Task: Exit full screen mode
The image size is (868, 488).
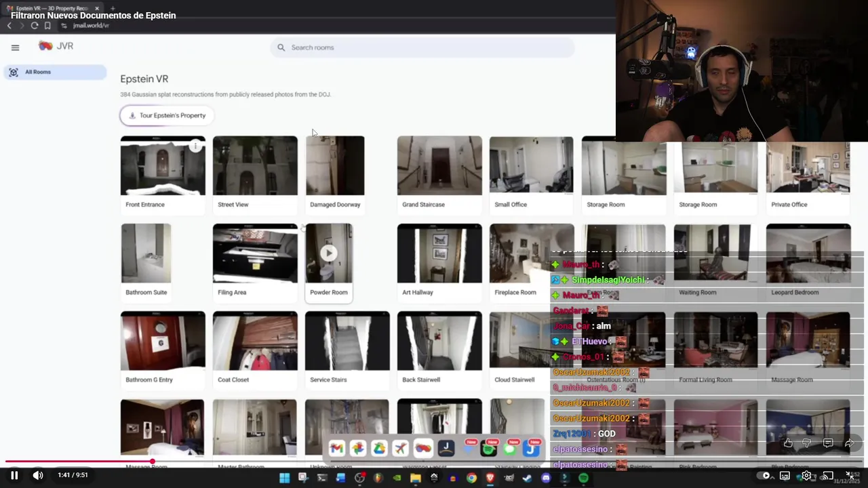Action: point(850,476)
